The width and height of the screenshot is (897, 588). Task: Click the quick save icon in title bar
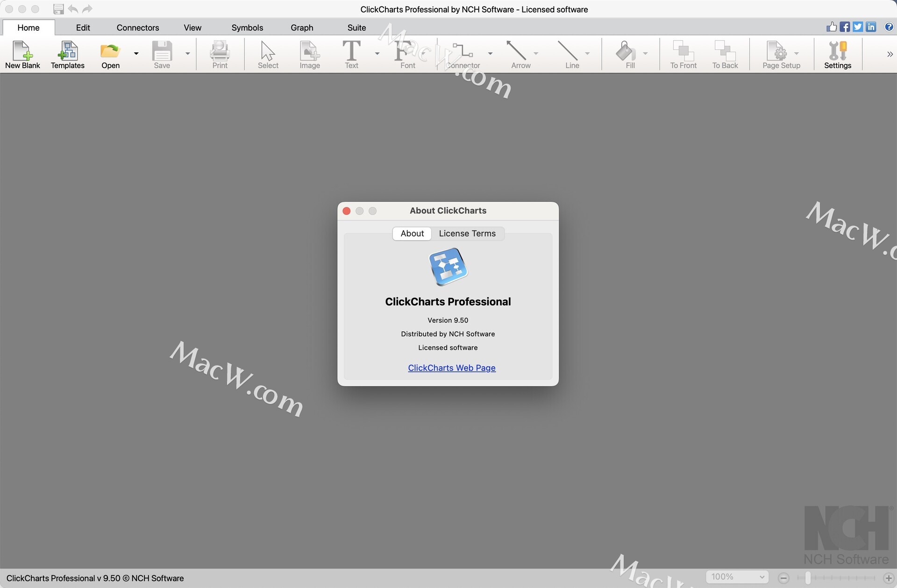pyautogui.click(x=58, y=9)
